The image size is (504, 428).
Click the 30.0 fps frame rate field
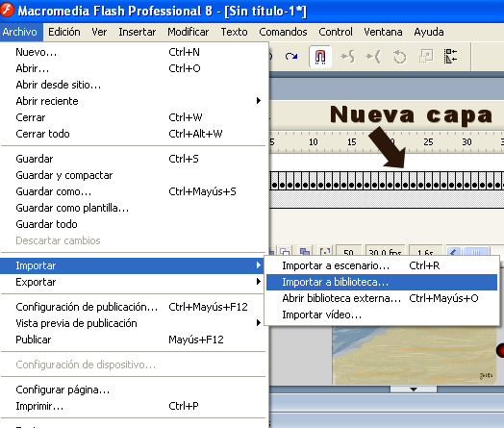tap(385, 252)
